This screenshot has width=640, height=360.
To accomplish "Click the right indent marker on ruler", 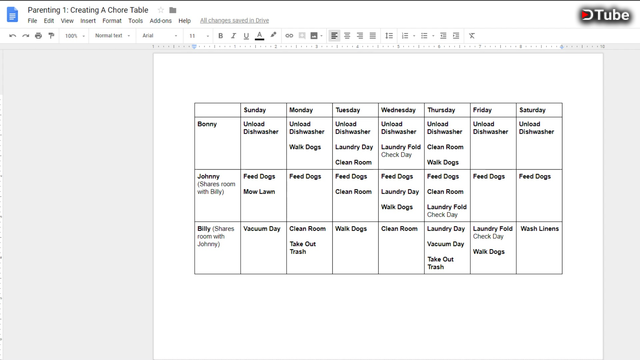I will 562,47.
